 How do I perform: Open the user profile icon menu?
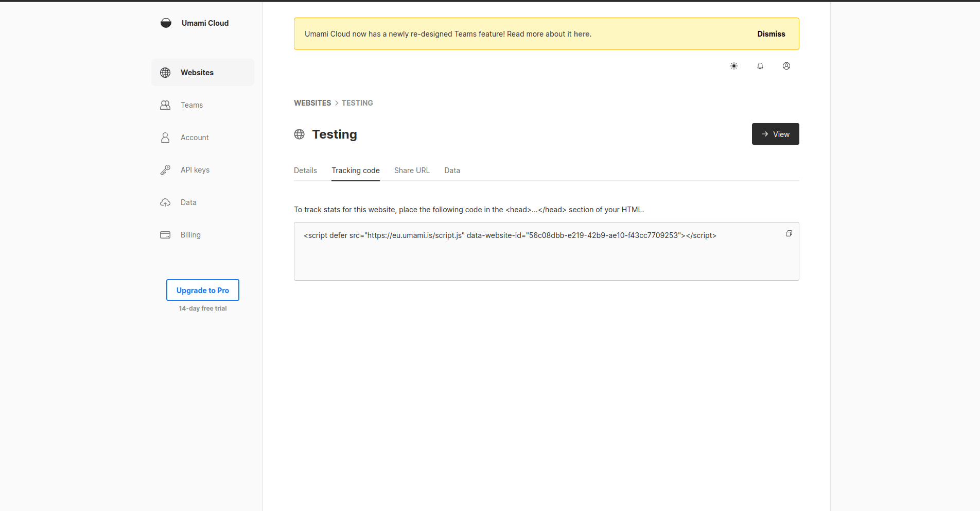pyautogui.click(x=786, y=66)
